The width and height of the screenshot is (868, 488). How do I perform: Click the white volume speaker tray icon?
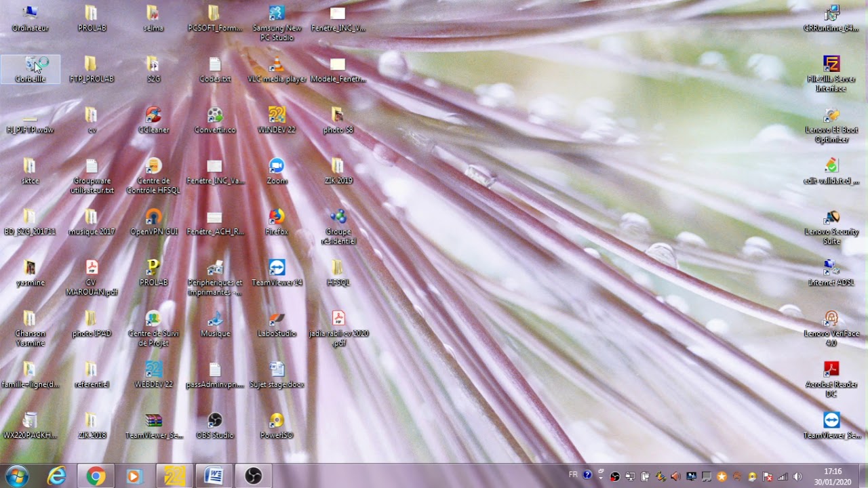(x=797, y=476)
